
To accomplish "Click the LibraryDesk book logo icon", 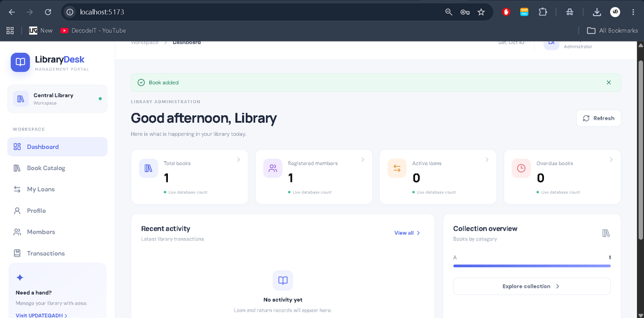I will point(20,62).
